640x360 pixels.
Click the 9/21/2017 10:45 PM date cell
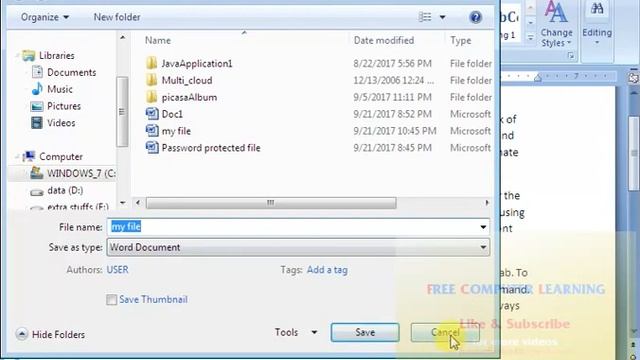[x=395, y=131]
